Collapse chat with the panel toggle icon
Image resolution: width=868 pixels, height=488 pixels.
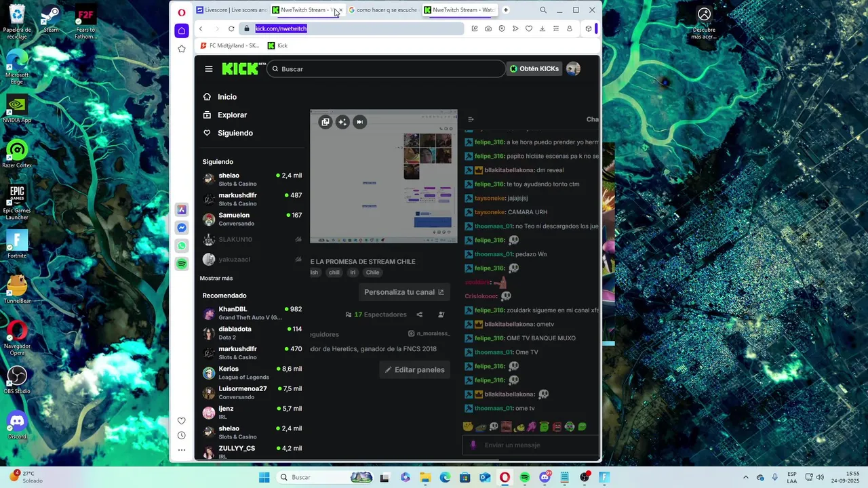[471, 119]
